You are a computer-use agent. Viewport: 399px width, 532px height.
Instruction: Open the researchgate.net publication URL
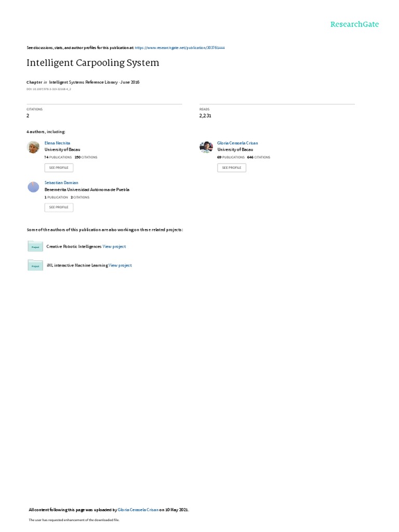point(180,48)
